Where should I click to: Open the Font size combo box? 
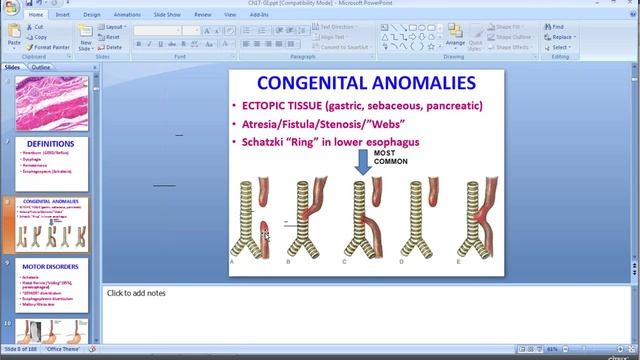click(191, 31)
